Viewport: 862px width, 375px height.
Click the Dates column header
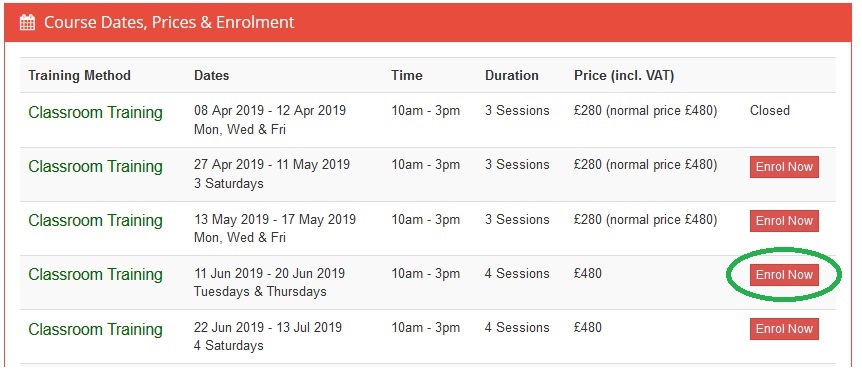click(x=212, y=75)
